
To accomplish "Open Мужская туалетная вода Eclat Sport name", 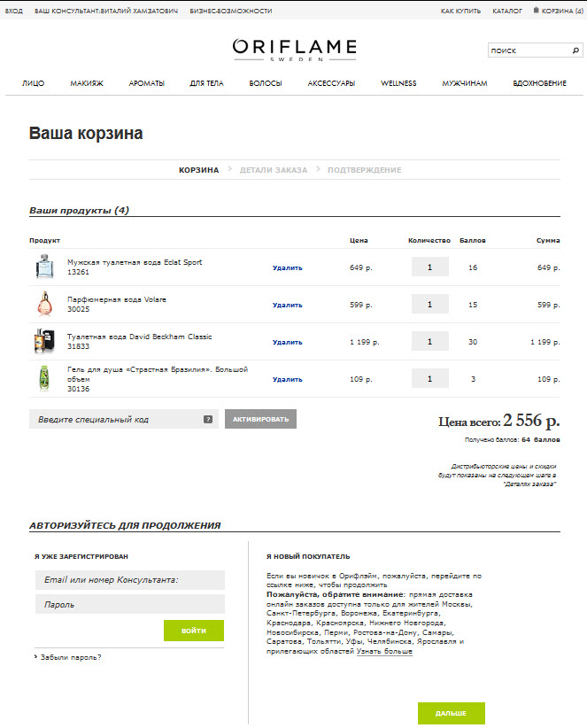I will pyautogui.click(x=135, y=262).
